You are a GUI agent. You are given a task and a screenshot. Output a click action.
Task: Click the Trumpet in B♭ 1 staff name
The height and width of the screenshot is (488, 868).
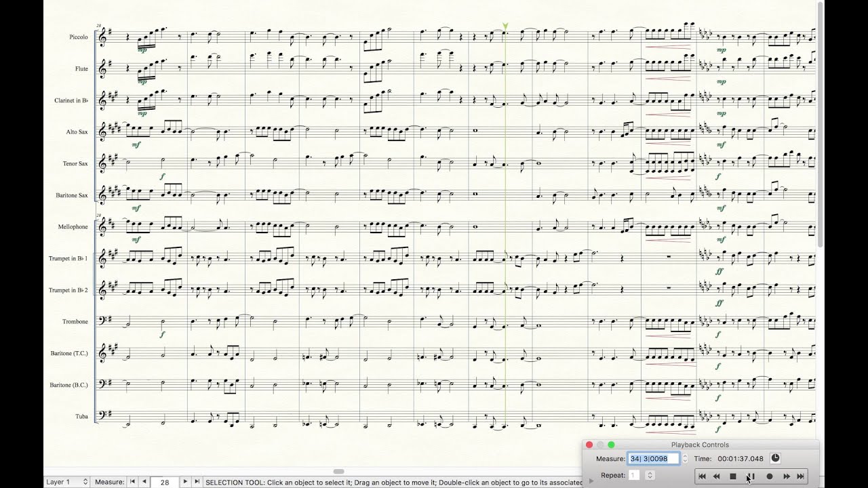pyautogui.click(x=68, y=258)
